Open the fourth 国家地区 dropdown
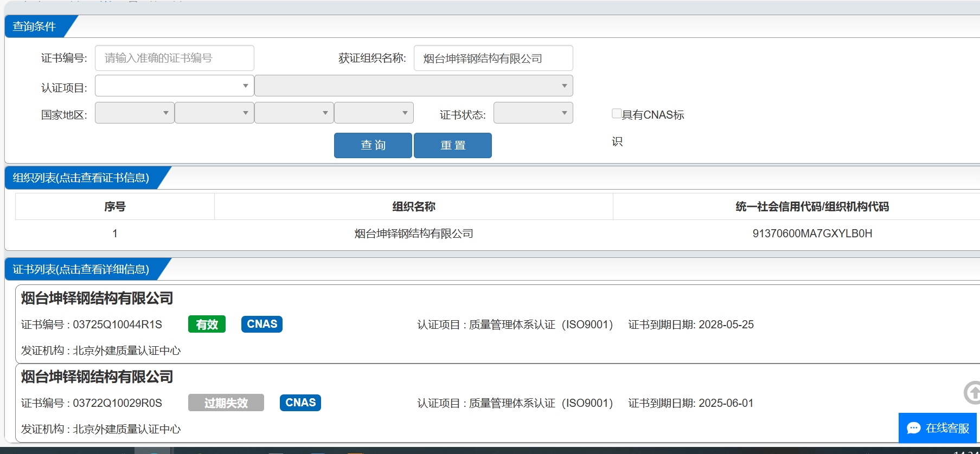980x454 pixels. point(374,113)
